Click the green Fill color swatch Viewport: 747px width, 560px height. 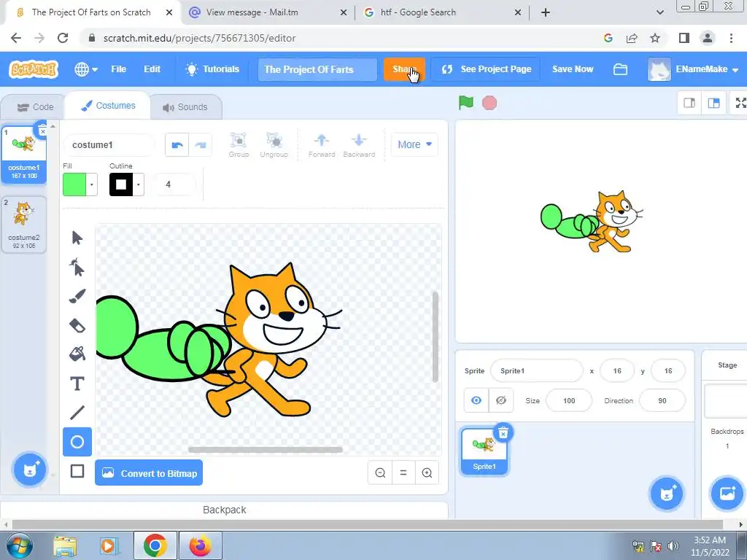(74, 184)
